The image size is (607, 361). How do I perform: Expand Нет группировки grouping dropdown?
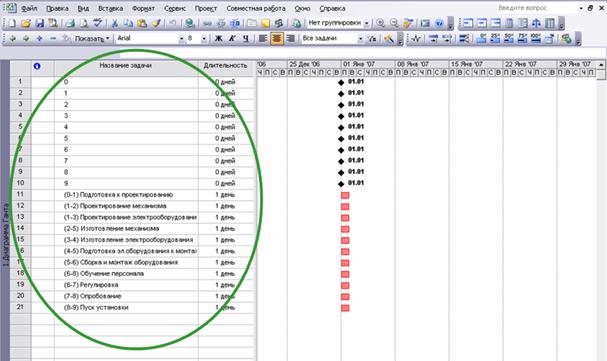tap(367, 23)
